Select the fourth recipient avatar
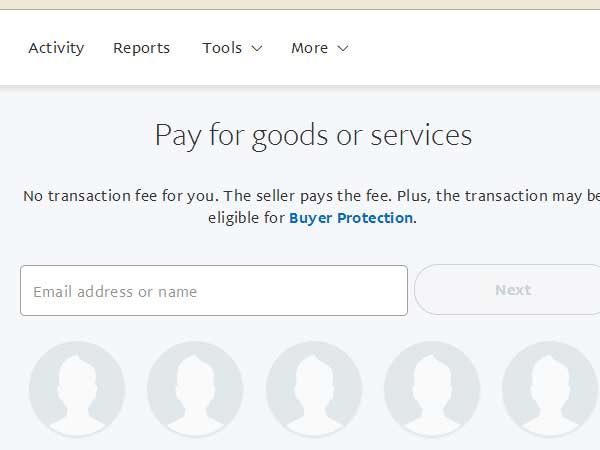 [x=431, y=390]
